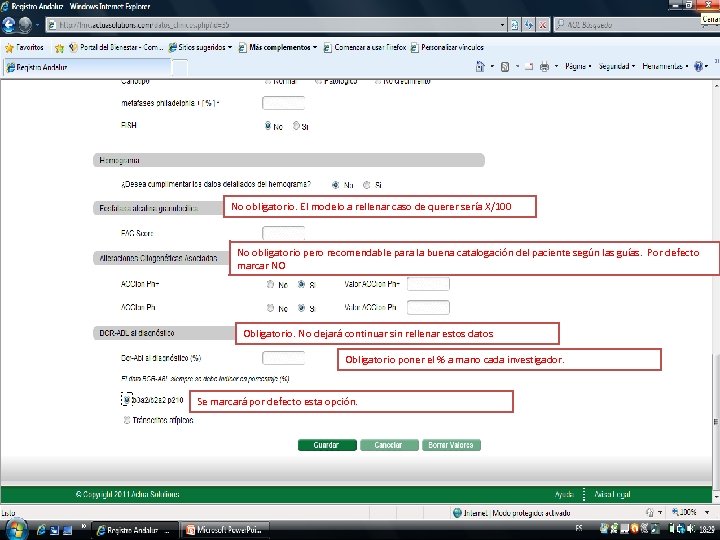
Task: Open Comenzar a usar Firefox favorite
Action: pyautogui.click(x=365, y=47)
